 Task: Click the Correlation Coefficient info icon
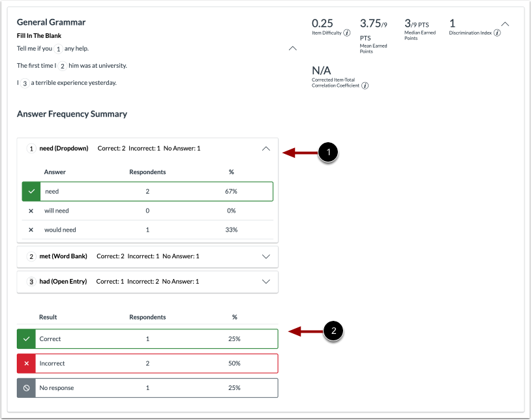(365, 85)
